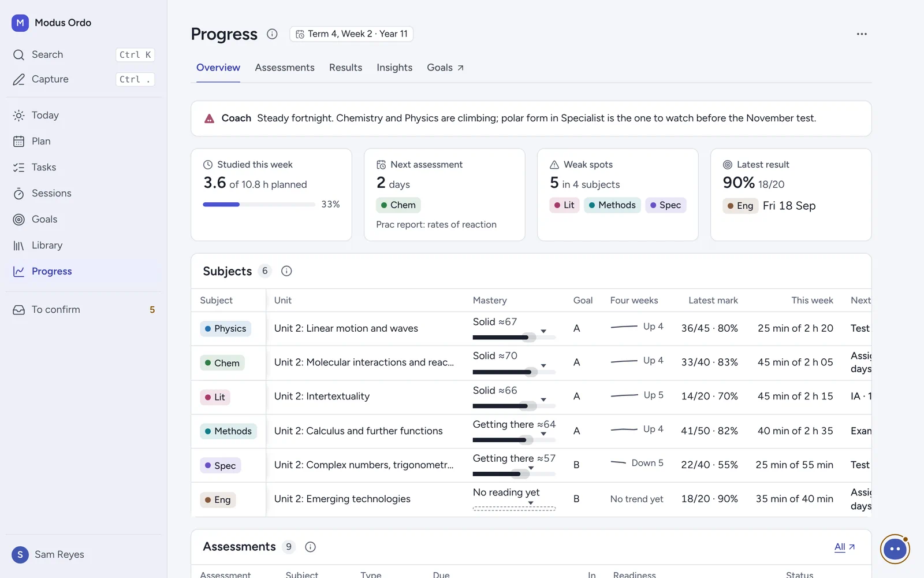Open the Term 4, Week 2 period selector
This screenshot has width=924, height=578.
(x=351, y=34)
